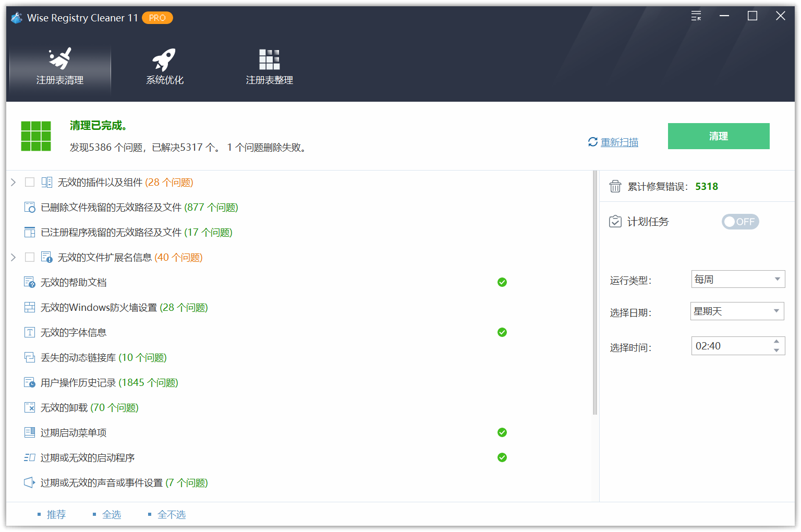Click the 无效的Windows防火墙设置 icon

click(30, 307)
